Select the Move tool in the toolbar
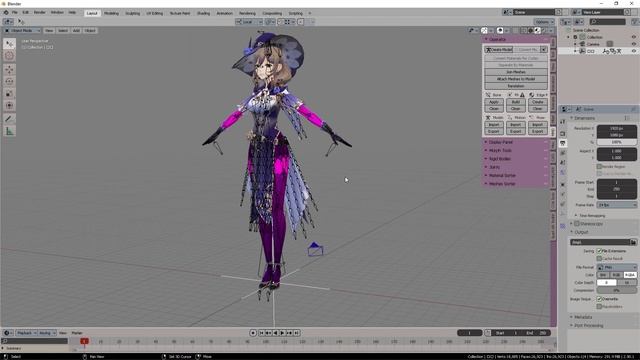Screen dimensions: 640x360 (x=9, y=70)
